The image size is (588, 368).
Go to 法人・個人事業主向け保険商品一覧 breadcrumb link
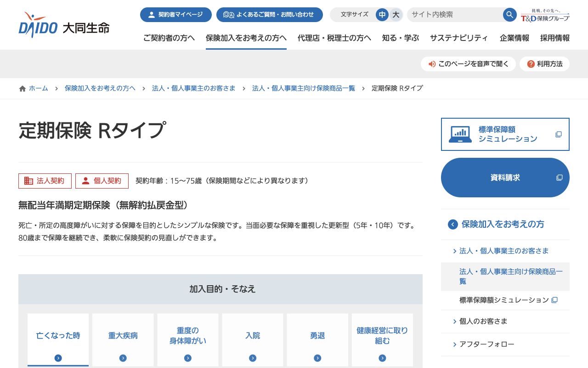point(304,88)
